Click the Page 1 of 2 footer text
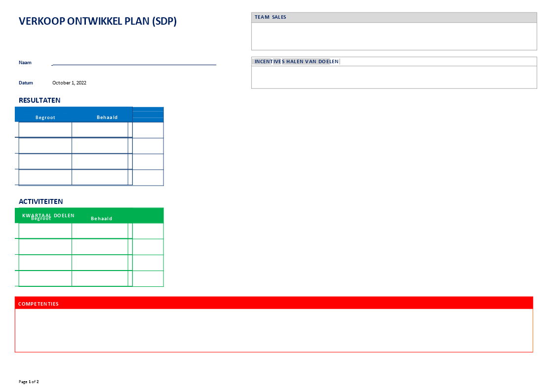 click(29, 381)
